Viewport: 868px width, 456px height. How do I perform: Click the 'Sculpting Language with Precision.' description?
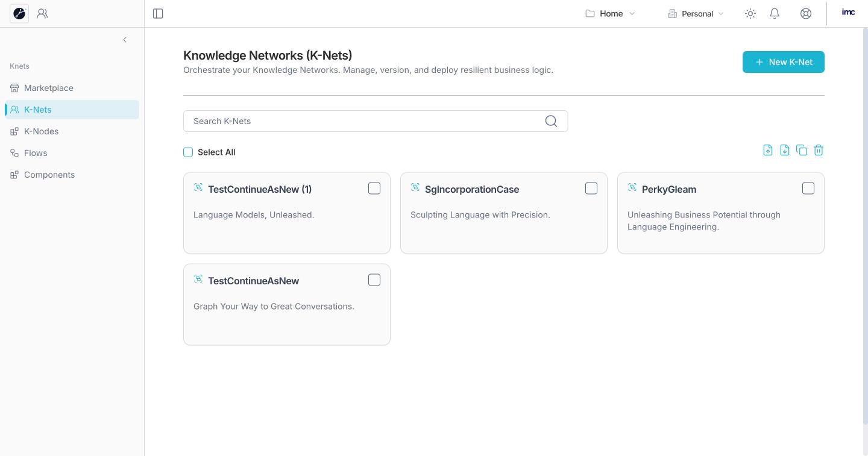click(480, 215)
